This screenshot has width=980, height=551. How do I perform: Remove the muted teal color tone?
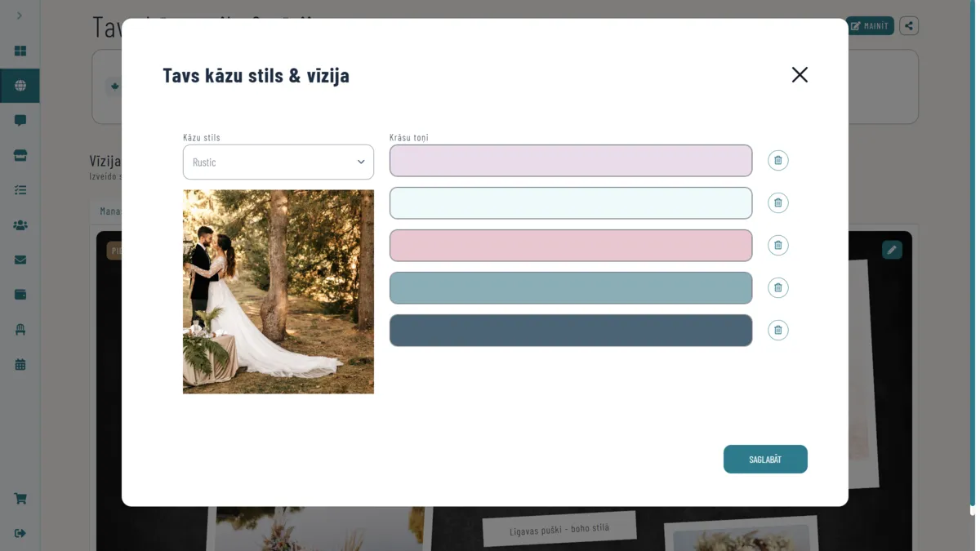[777, 288]
